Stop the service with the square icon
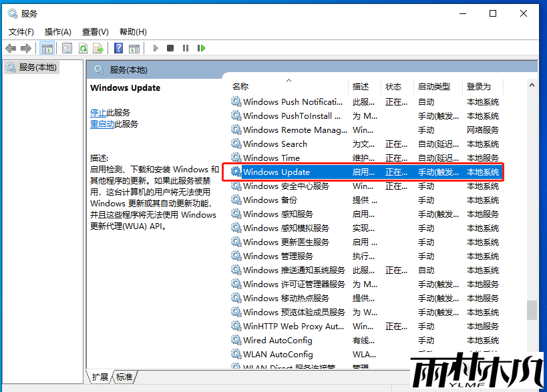This screenshot has height=392, width=547. tap(170, 47)
